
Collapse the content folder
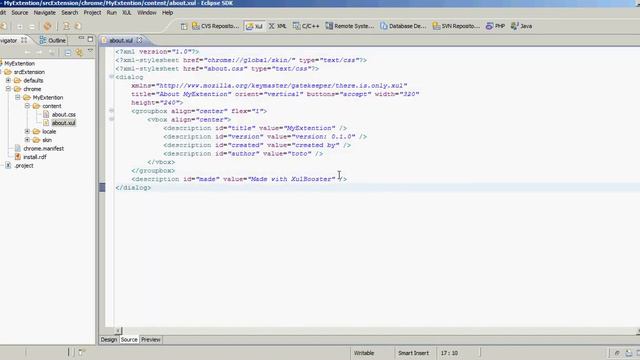point(27,106)
